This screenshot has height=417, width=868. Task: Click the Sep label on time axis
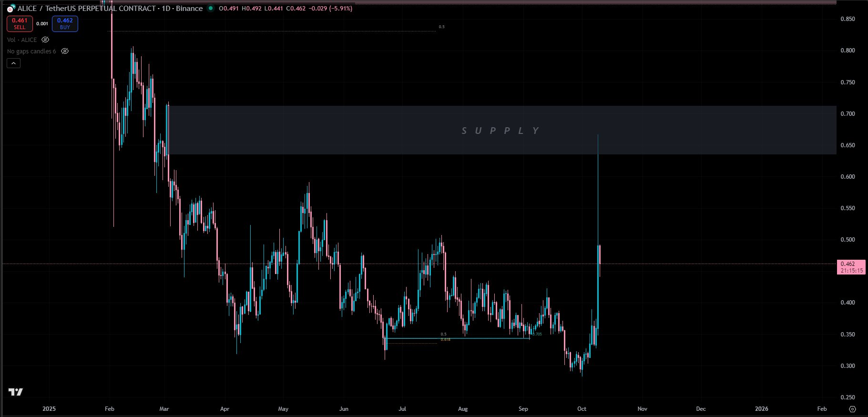coord(523,409)
